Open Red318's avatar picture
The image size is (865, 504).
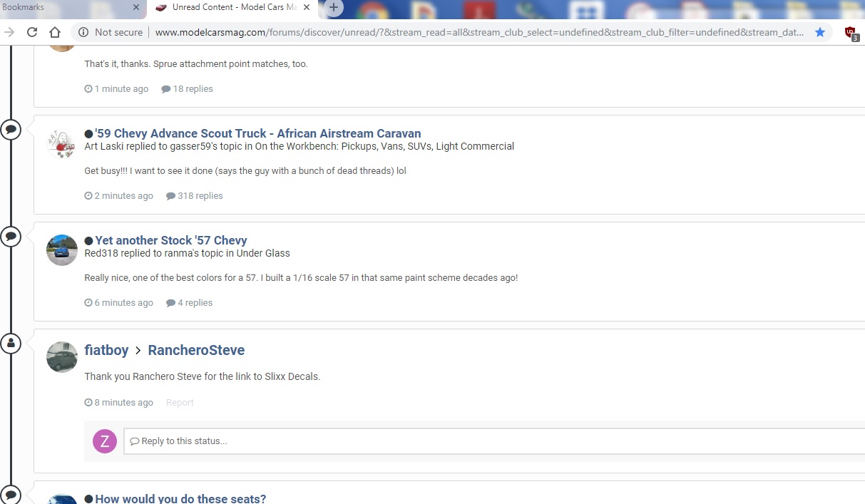click(62, 250)
